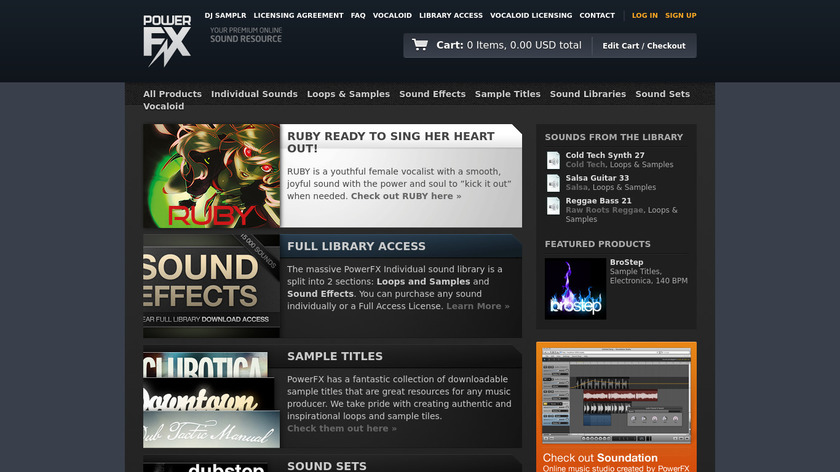Image resolution: width=840 pixels, height=472 pixels.
Task: Click the Soundation studio screenshot banner
Action: pos(616,395)
